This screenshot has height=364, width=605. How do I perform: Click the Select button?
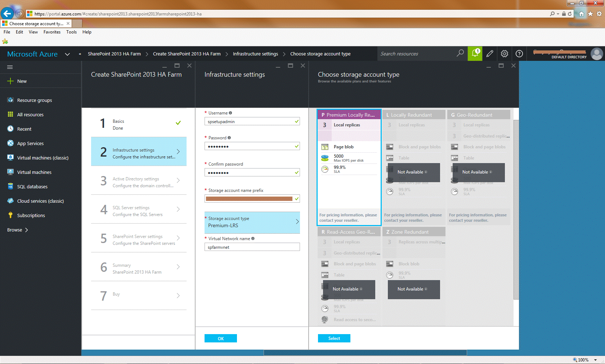click(x=334, y=338)
